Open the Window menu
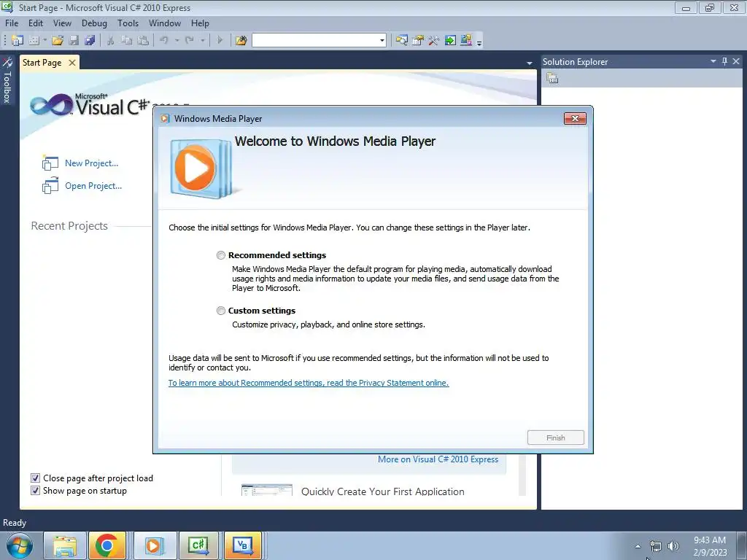The width and height of the screenshot is (747, 560). point(164,23)
